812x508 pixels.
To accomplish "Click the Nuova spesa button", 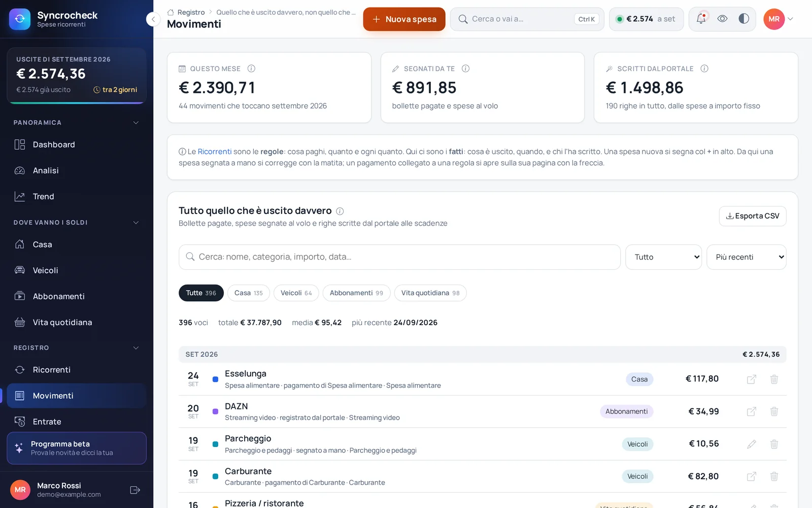I will point(404,19).
